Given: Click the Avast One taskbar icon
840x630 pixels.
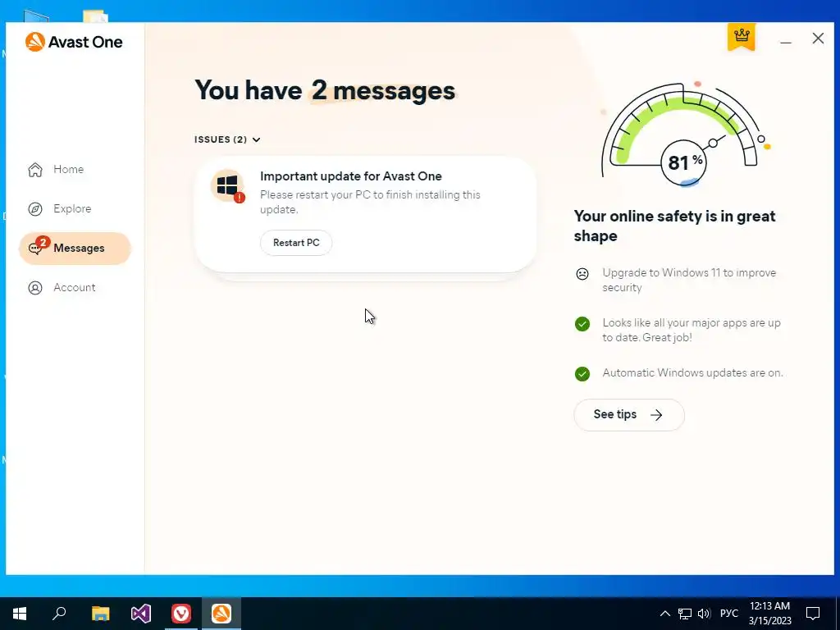Looking at the screenshot, I should [x=221, y=614].
